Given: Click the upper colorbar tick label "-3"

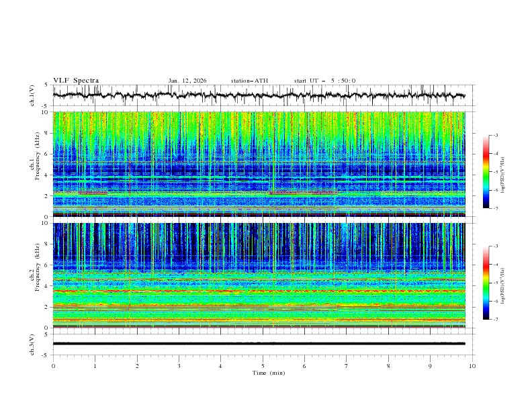Looking at the screenshot, I should 496,135.
